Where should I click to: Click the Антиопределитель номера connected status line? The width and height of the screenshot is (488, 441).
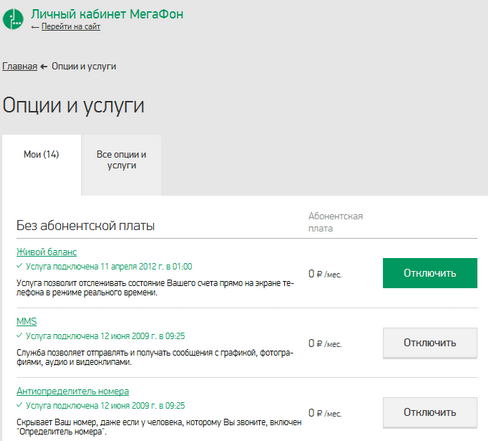(x=101, y=406)
